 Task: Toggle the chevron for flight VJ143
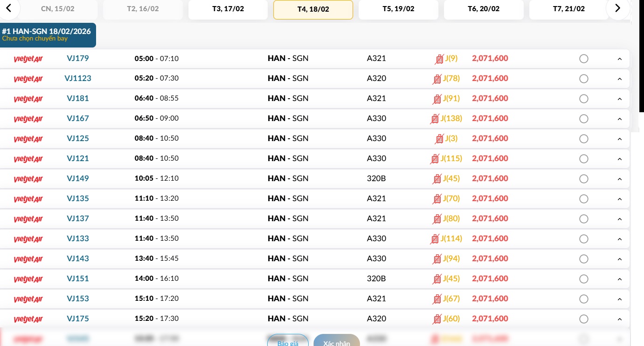pyautogui.click(x=620, y=259)
